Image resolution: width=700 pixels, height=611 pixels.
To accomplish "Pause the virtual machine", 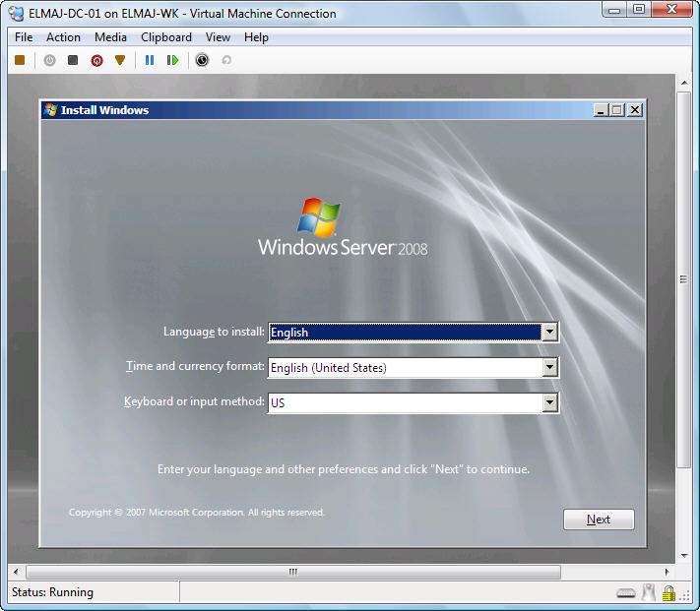I will (x=150, y=60).
